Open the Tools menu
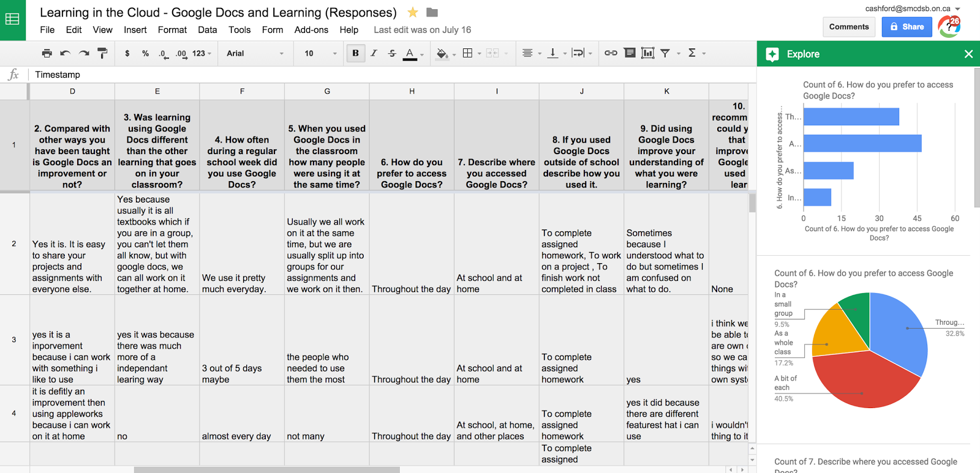The width and height of the screenshot is (980, 473). 239,29
